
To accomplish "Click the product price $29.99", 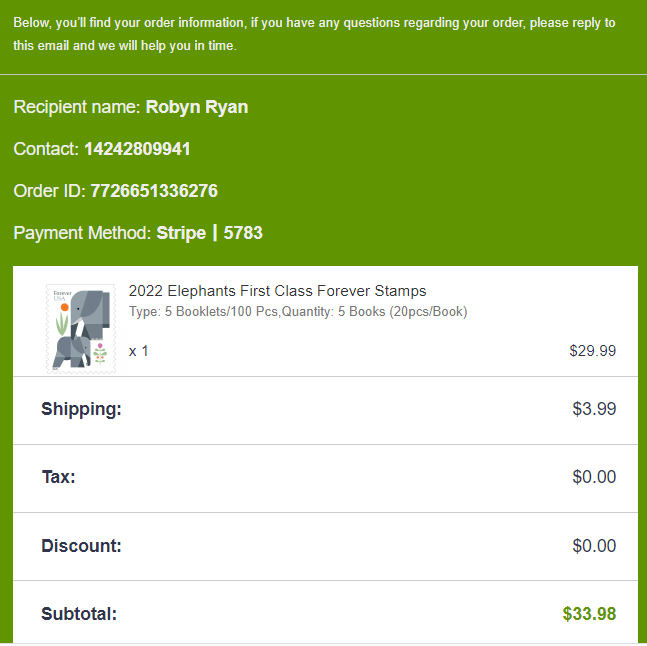I will [x=592, y=350].
